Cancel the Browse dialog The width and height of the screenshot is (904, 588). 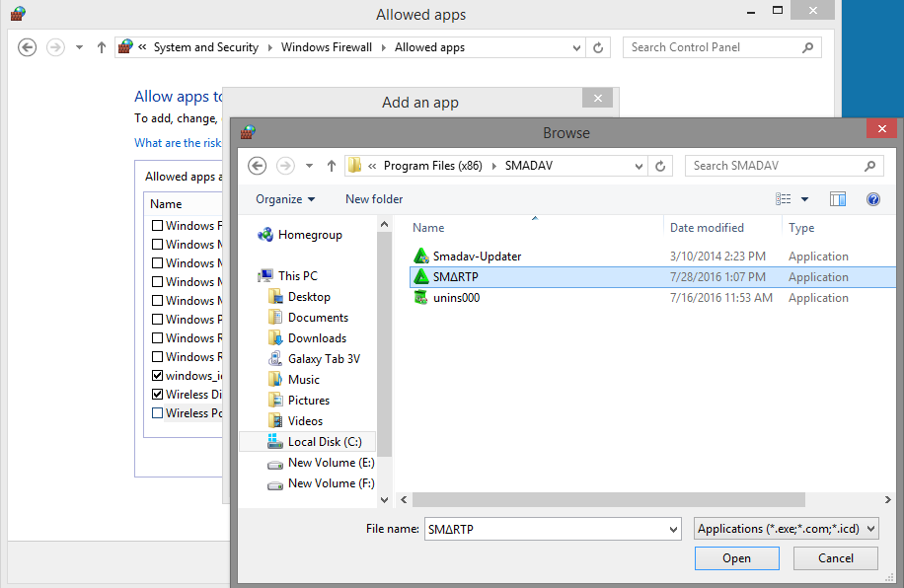pyautogui.click(x=835, y=558)
